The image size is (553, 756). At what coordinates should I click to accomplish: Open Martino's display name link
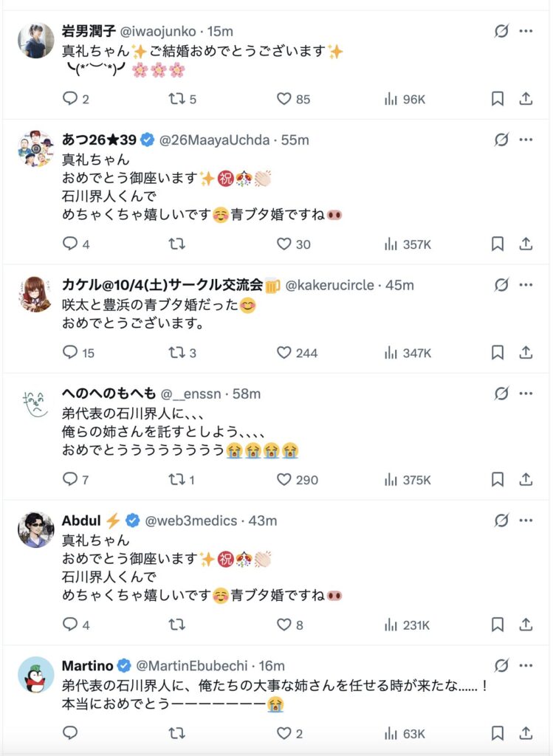87,666
